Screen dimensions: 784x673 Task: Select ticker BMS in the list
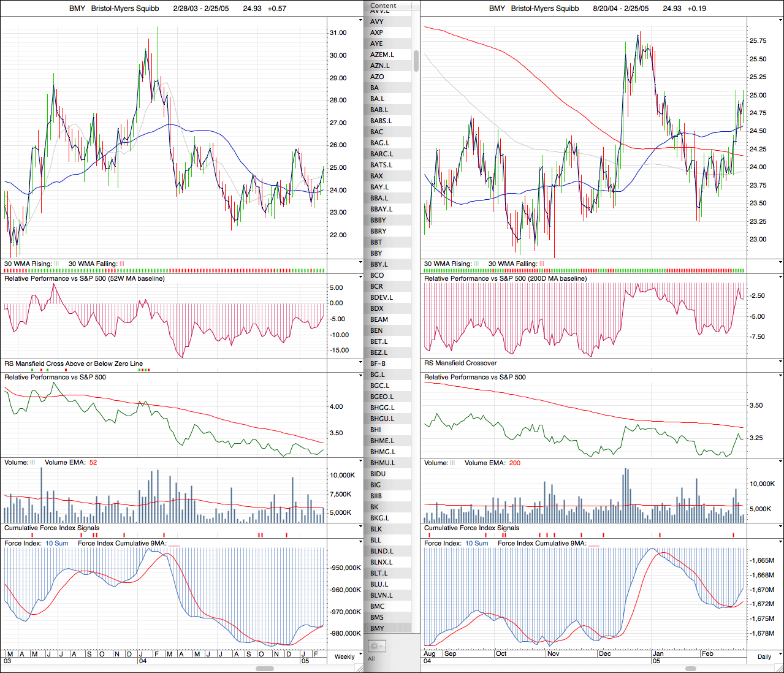point(388,617)
